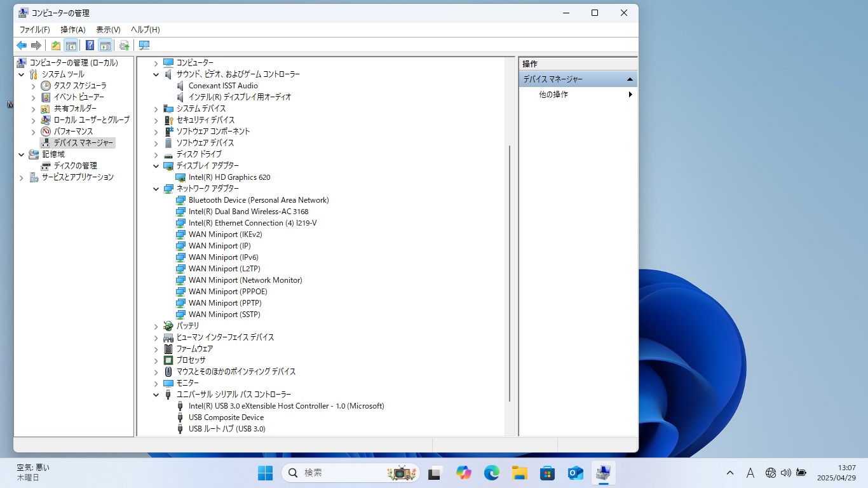Expand the タスク スケジューラ node arrow
The width and height of the screenshot is (868, 488).
[x=34, y=86]
